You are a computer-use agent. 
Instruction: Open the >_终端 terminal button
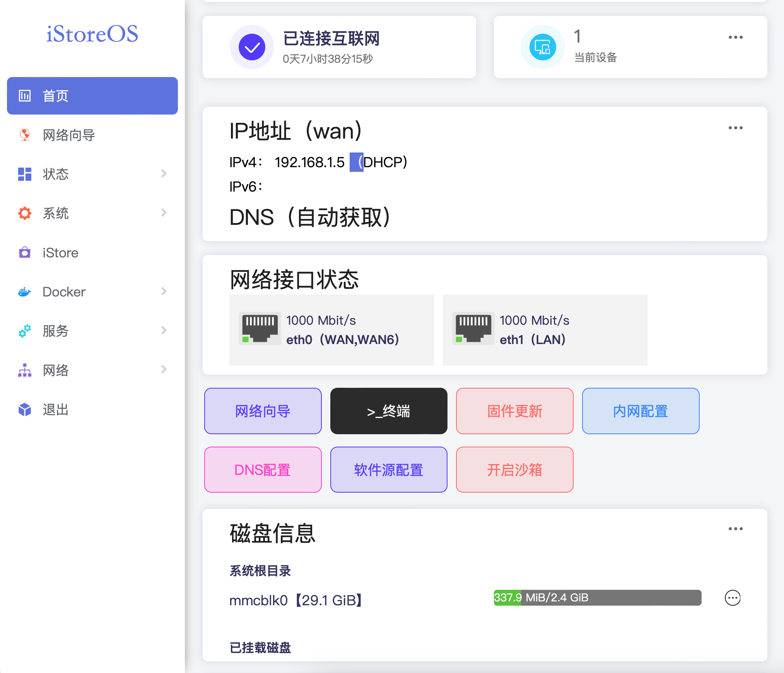389,411
